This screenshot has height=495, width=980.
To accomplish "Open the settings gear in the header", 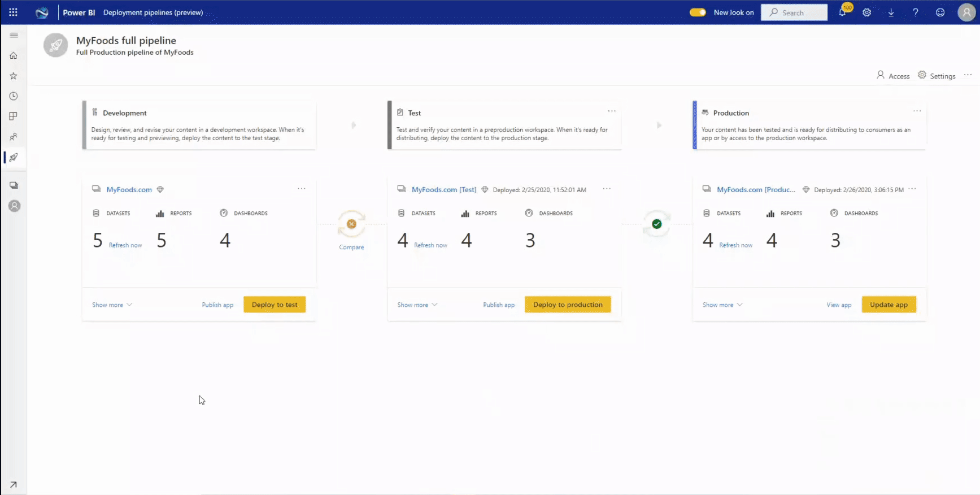I will (866, 12).
